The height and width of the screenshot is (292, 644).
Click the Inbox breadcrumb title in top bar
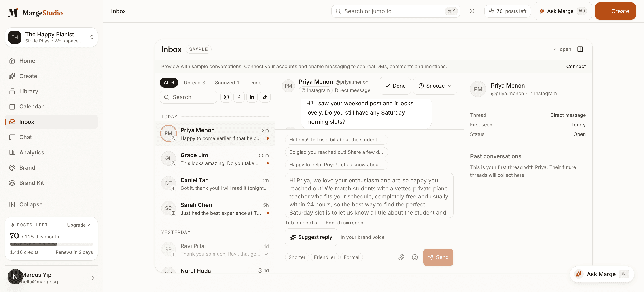coord(118,11)
